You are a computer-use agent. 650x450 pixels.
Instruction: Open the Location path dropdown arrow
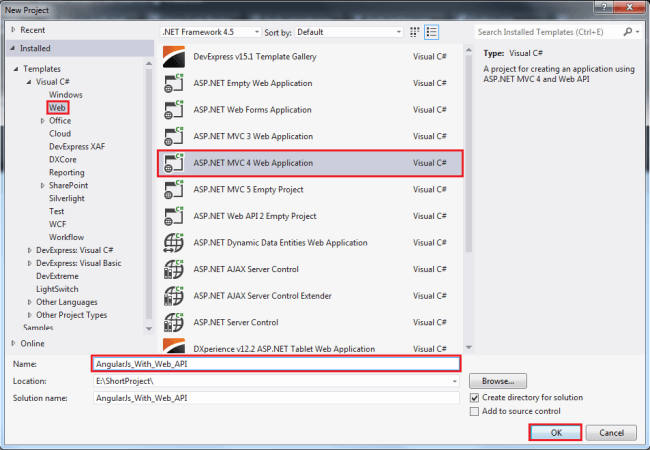pos(454,381)
